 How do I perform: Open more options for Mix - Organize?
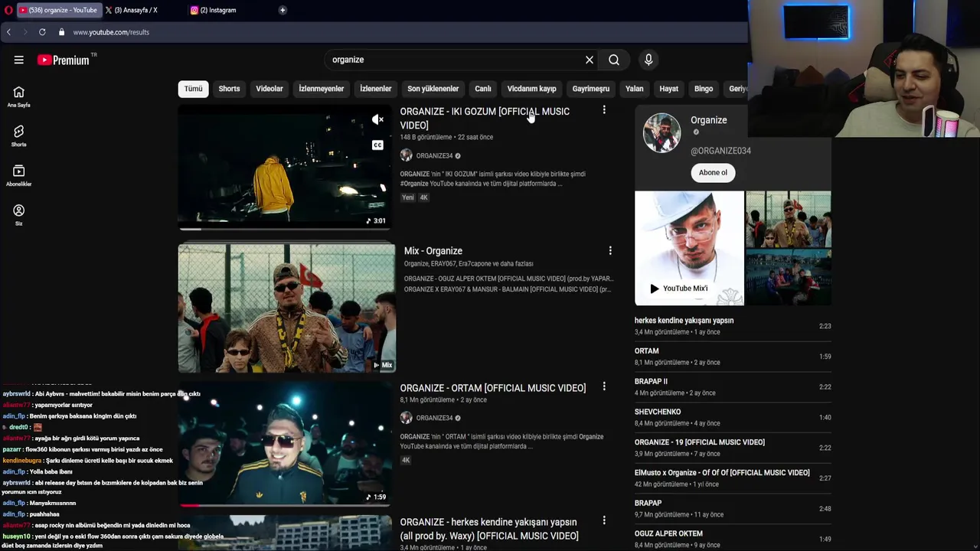click(610, 250)
